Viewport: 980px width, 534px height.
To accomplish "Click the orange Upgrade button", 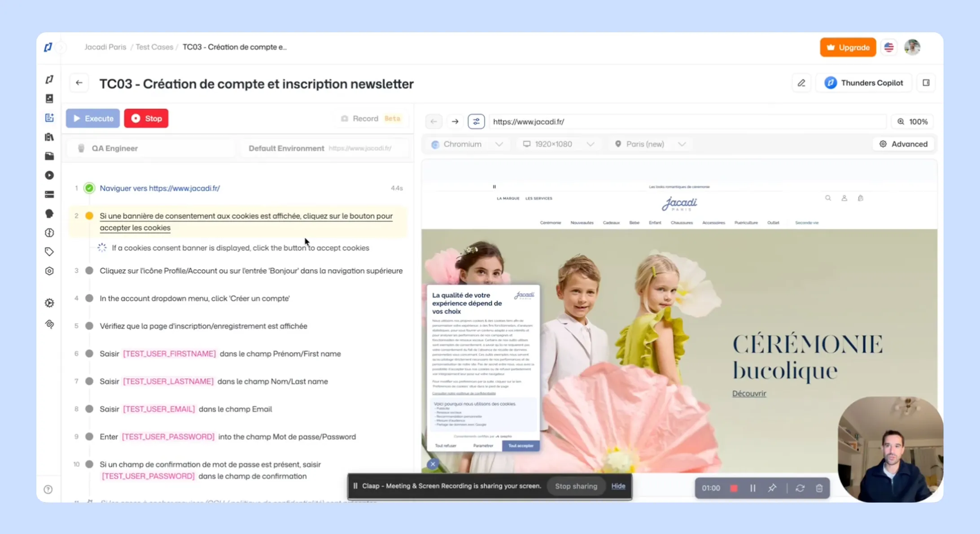I will coord(847,48).
